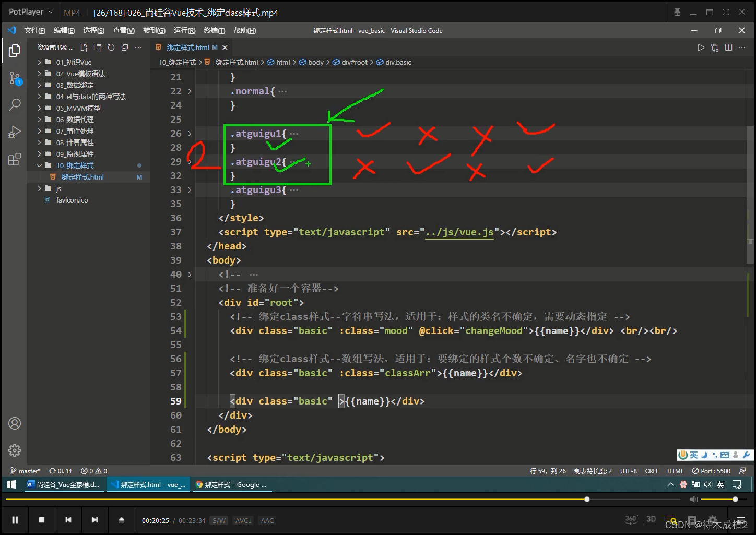Click the volume slider handle
756x535 pixels.
pos(735,500)
